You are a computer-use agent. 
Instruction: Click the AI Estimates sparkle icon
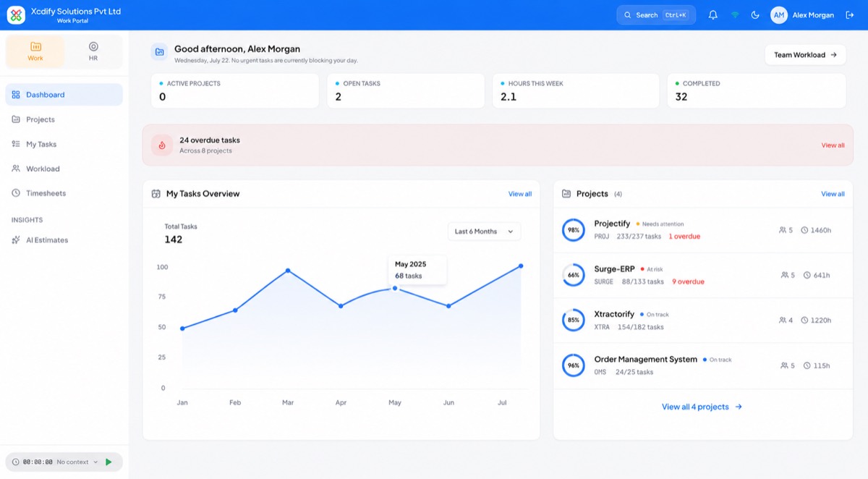click(16, 239)
